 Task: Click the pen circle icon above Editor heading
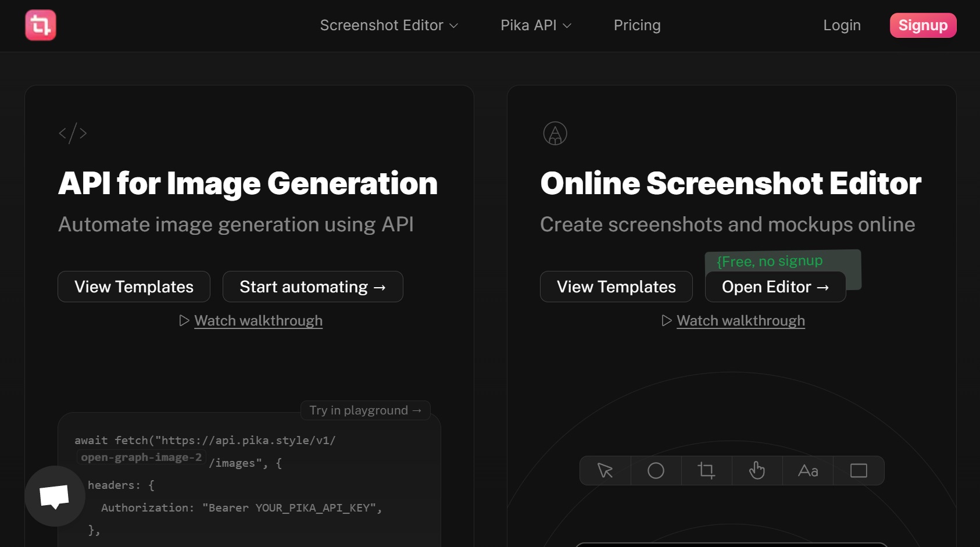pos(555,133)
